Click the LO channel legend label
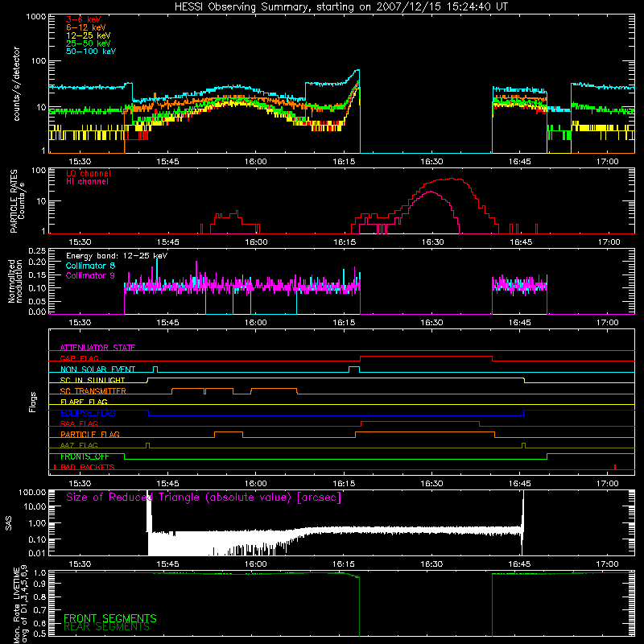Screen dimensions: 644x644 tap(89, 173)
